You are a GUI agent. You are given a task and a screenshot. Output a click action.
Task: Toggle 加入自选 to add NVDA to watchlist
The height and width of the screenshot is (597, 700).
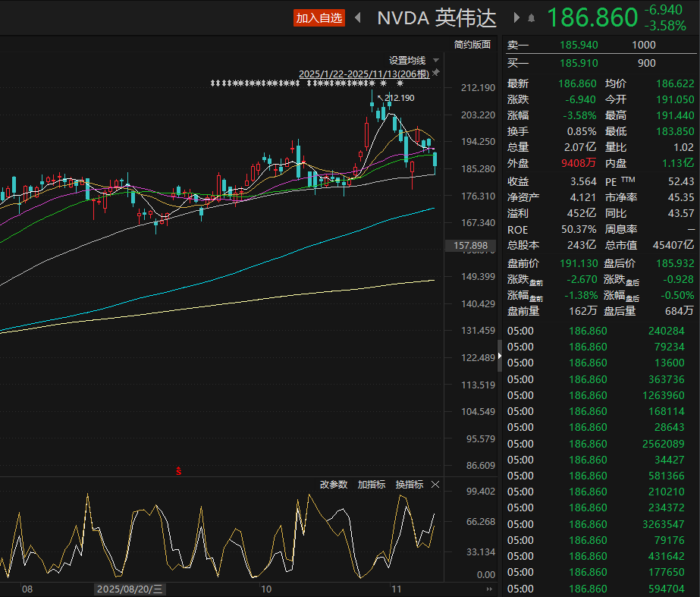click(x=319, y=18)
